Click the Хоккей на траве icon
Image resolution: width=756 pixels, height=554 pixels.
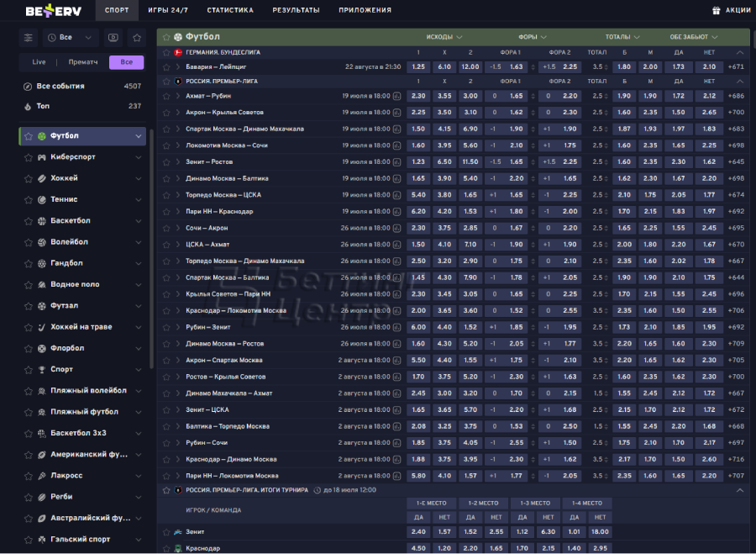tap(42, 327)
